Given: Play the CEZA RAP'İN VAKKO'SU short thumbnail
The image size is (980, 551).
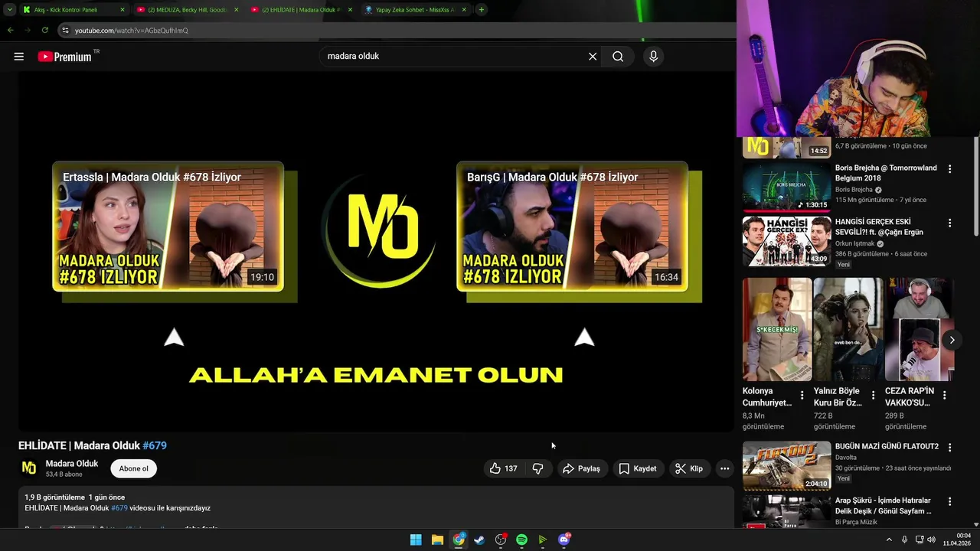Looking at the screenshot, I should [919, 329].
